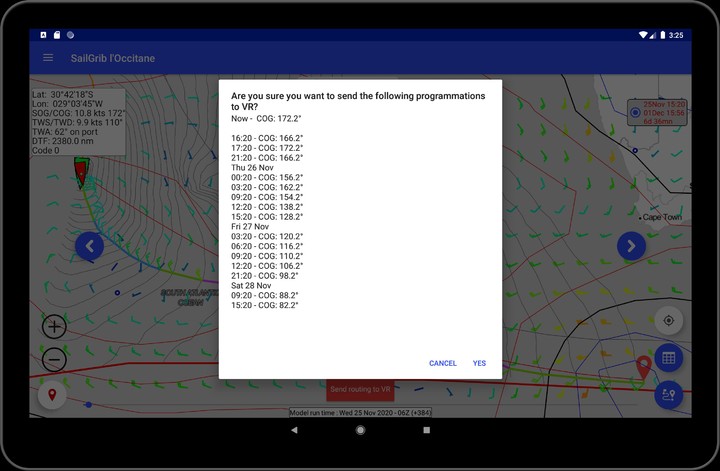The height and width of the screenshot is (471, 720).
Task: Click CANCEL in the confirmation dialog
Action: pyautogui.click(x=443, y=363)
